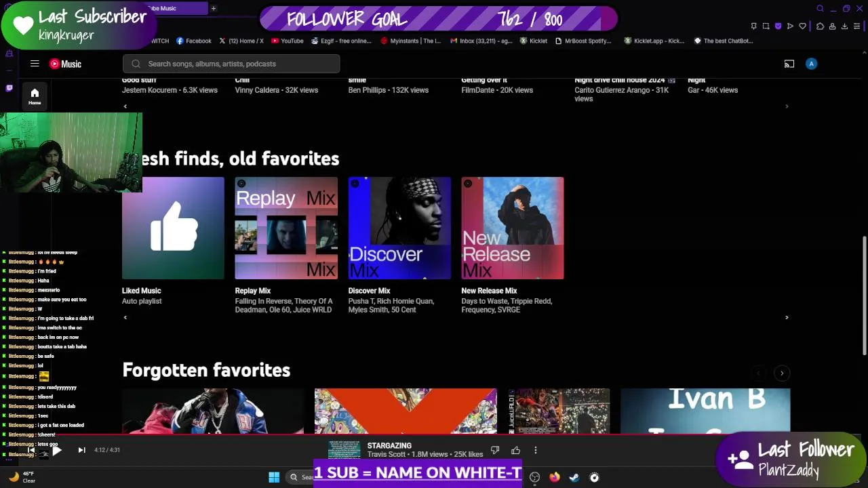The width and height of the screenshot is (868, 488).
Task: Play the current song
Action: coord(56,450)
